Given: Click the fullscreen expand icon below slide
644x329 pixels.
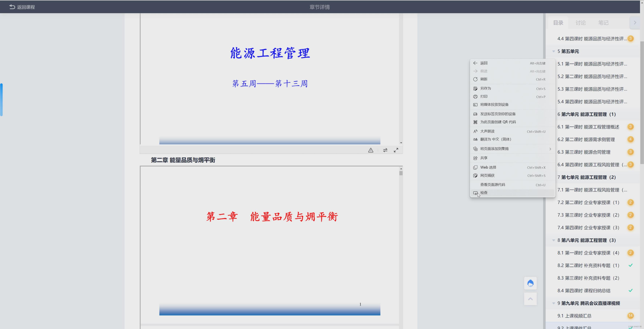Looking at the screenshot, I should pos(396,150).
